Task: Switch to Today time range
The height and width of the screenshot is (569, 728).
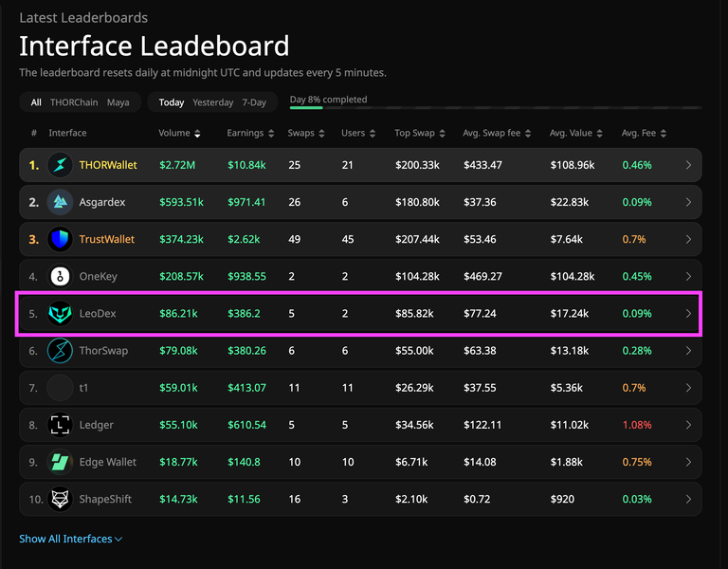Action: (172, 102)
